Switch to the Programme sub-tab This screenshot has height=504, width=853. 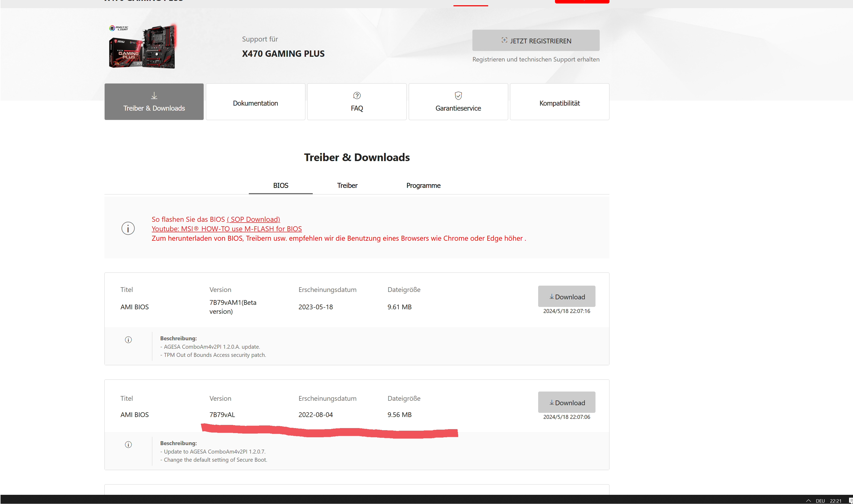pyautogui.click(x=423, y=186)
